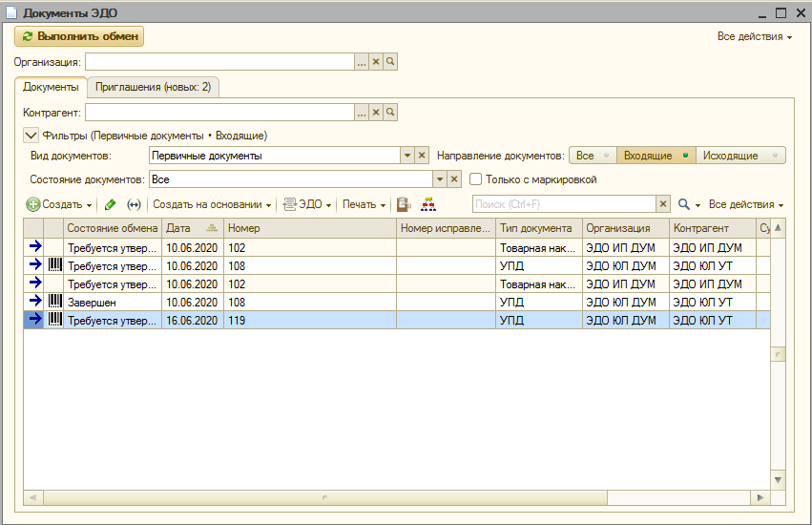
Task: Clear the Состояние документов value
Action: pyautogui.click(x=454, y=179)
